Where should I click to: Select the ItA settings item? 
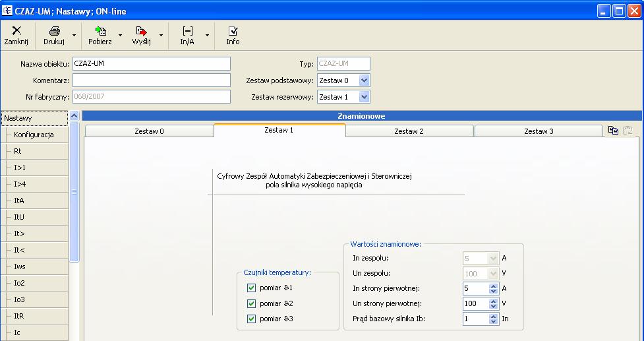pyautogui.click(x=34, y=201)
